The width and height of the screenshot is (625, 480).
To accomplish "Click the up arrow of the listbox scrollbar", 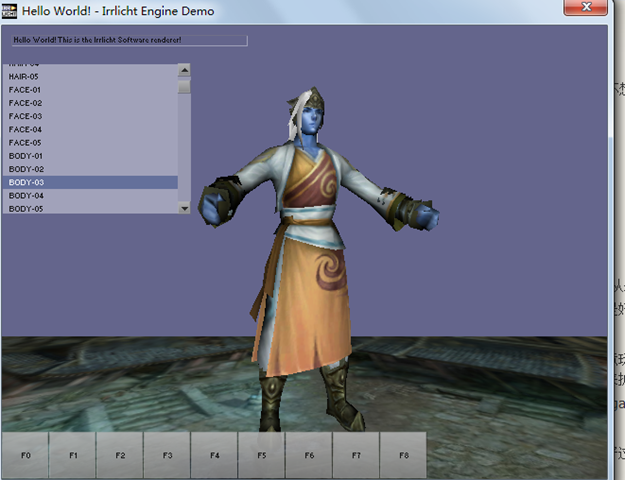I will click(184, 70).
